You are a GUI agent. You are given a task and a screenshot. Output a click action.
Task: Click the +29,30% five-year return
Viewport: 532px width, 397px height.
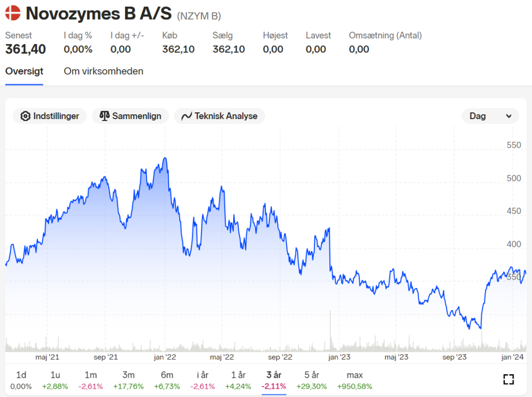coord(312,387)
